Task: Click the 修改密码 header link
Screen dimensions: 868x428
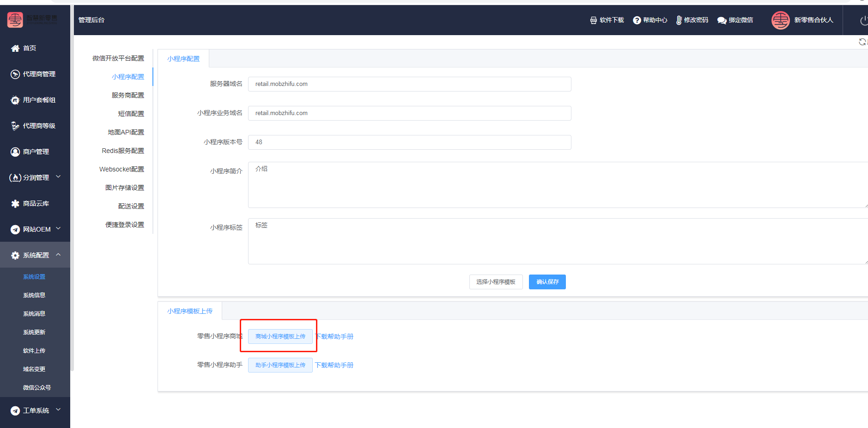Action: coord(696,20)
